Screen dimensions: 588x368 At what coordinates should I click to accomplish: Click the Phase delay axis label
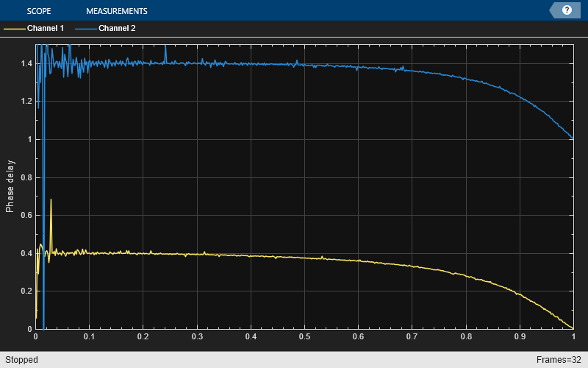click(x=10, y=186)
